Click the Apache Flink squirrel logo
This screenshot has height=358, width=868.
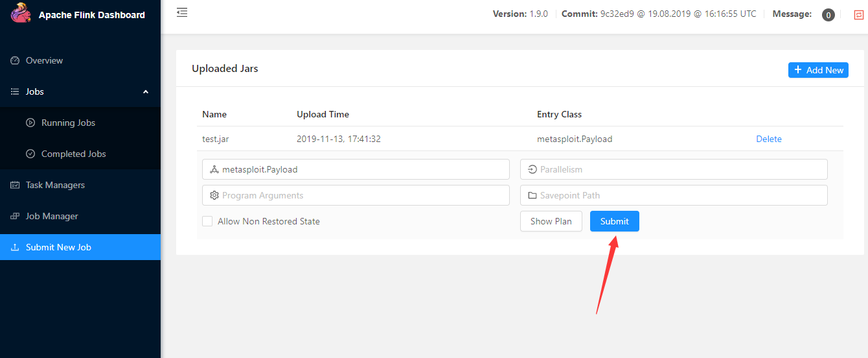(x=21, y=13)
